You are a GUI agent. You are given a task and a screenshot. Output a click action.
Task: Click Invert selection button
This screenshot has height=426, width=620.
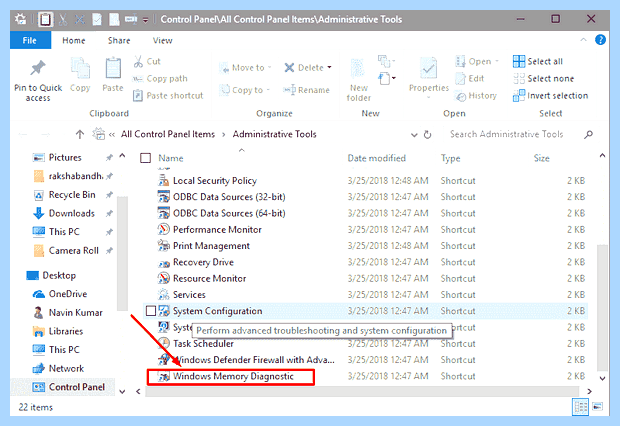click(550, 96)
